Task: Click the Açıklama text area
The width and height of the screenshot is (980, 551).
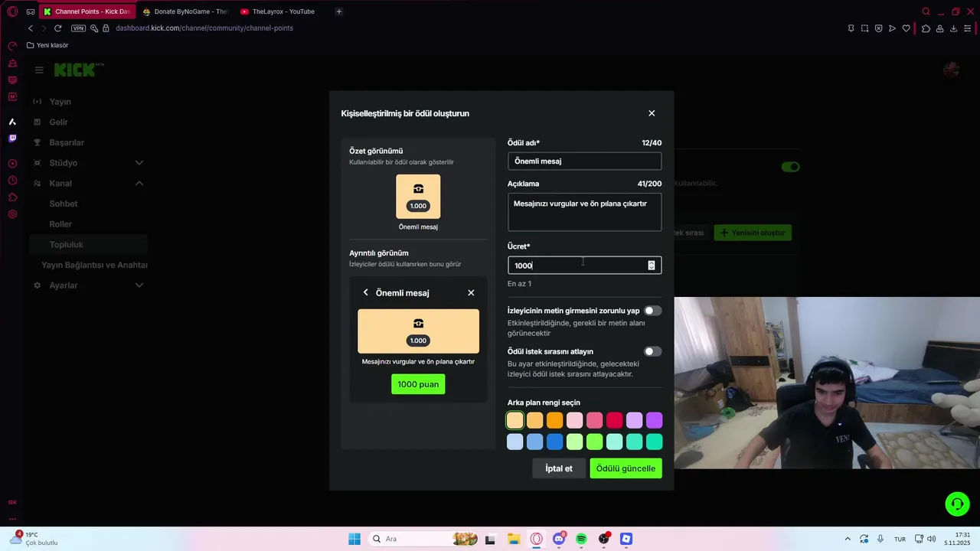Action: [584, 212]
